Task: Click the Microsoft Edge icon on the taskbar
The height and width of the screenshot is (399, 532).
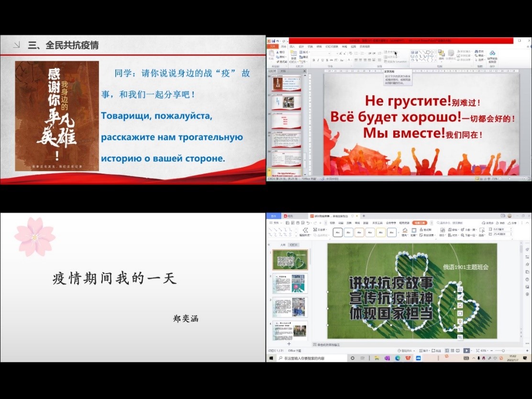Action: (397, 358)
